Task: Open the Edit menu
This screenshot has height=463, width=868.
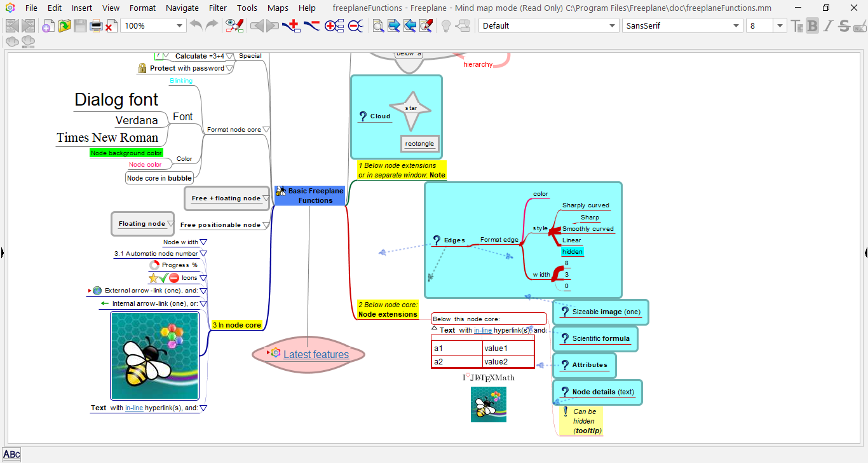Action: point(55,8)
